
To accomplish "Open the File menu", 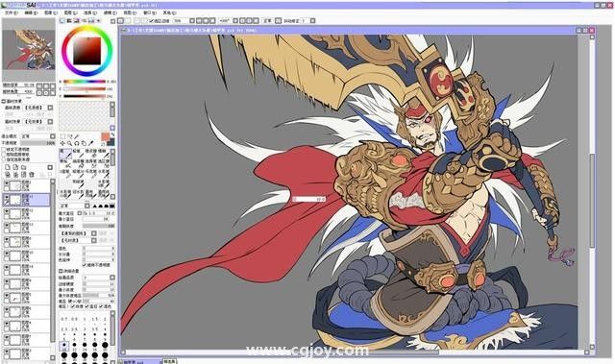I will coord(11,12).
